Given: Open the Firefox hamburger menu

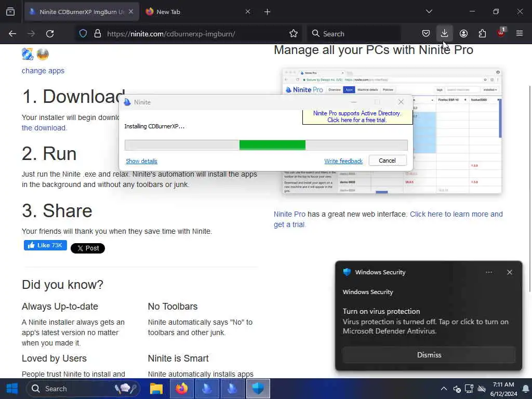Looking at the screenshot, I should click(520, 34).
